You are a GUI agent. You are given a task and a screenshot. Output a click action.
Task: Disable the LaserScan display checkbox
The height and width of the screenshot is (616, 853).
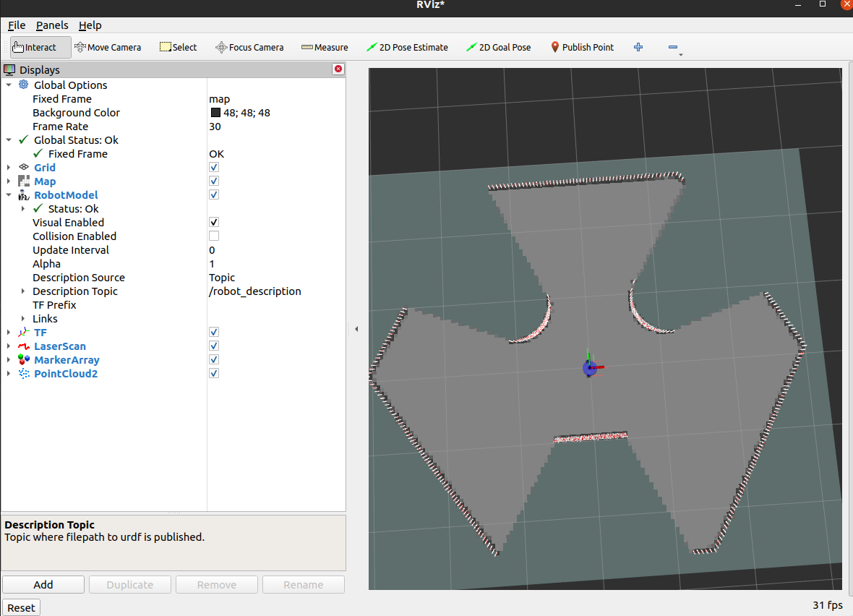pos(214,346)
